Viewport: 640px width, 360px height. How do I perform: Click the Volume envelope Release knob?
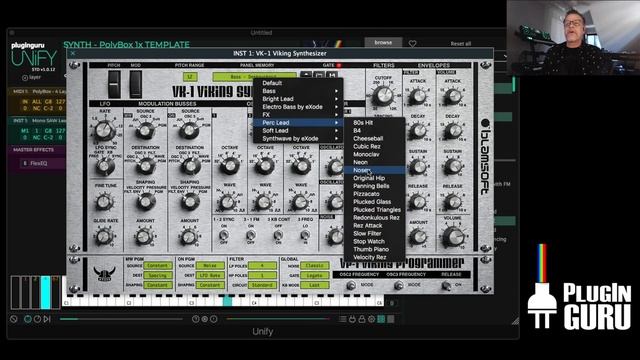(x=453, y=201)
